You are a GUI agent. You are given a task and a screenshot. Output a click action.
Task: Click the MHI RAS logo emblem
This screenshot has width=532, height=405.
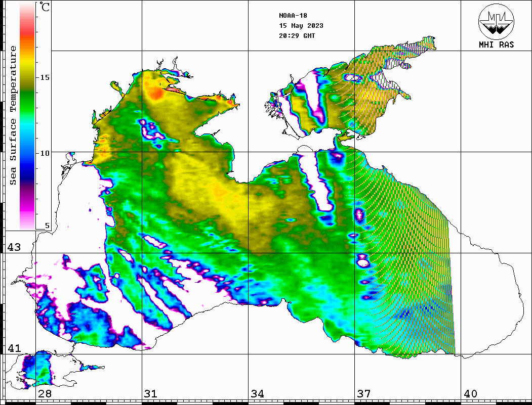coord(497,21)
